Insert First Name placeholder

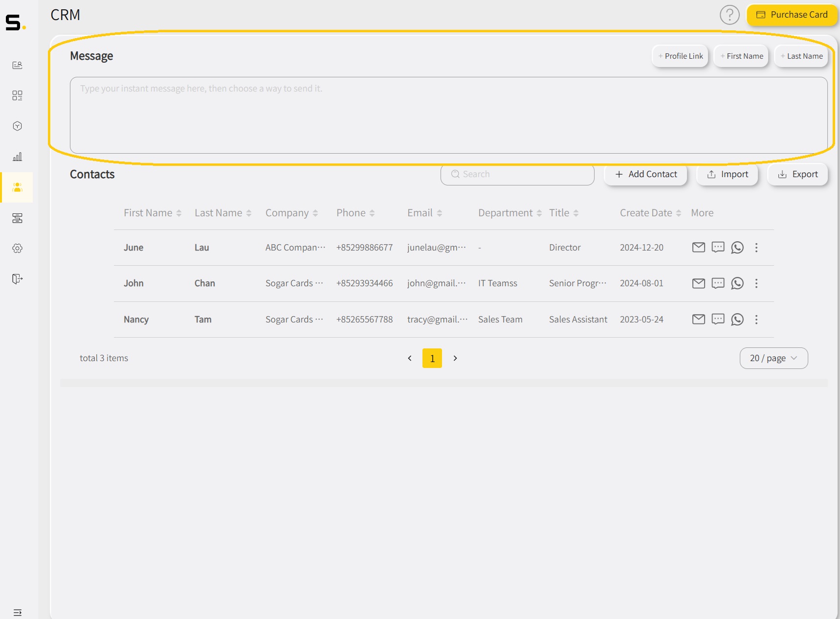(741, 56)
